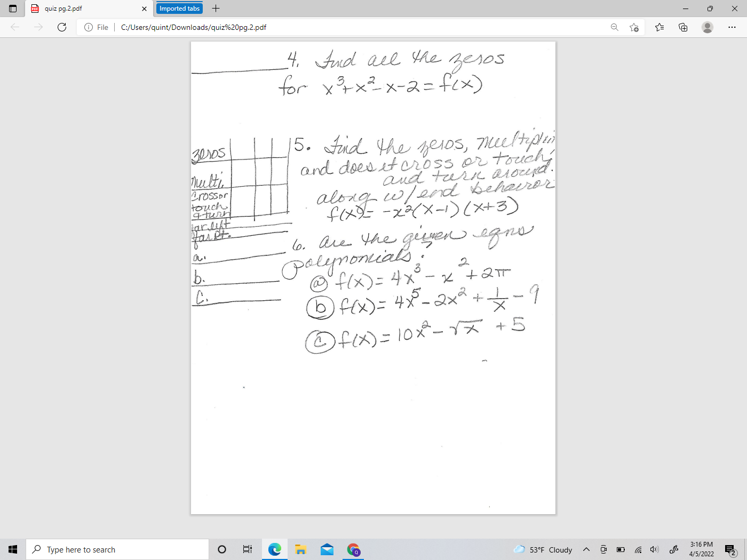747x560 pixels.
Task: Switch to the Imported tabs tab
Action: pos(179,8)
